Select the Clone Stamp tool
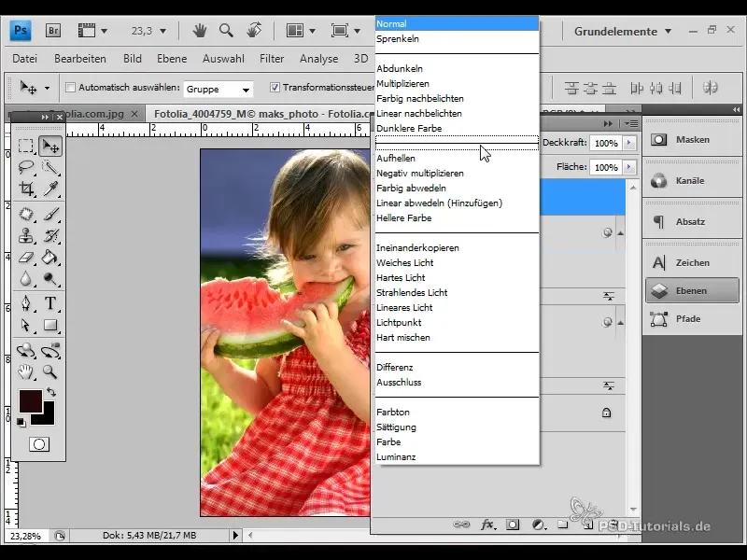Viewport: 747px width, 560px height. click(x=26, y=236)
